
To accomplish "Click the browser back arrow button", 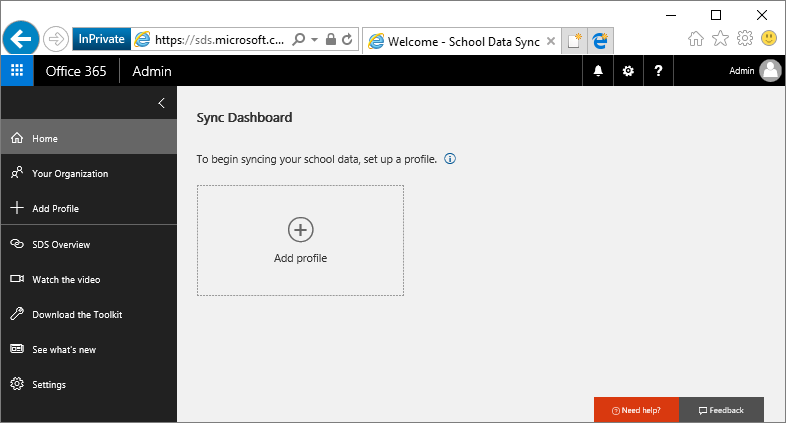I will tap(21, 39).
